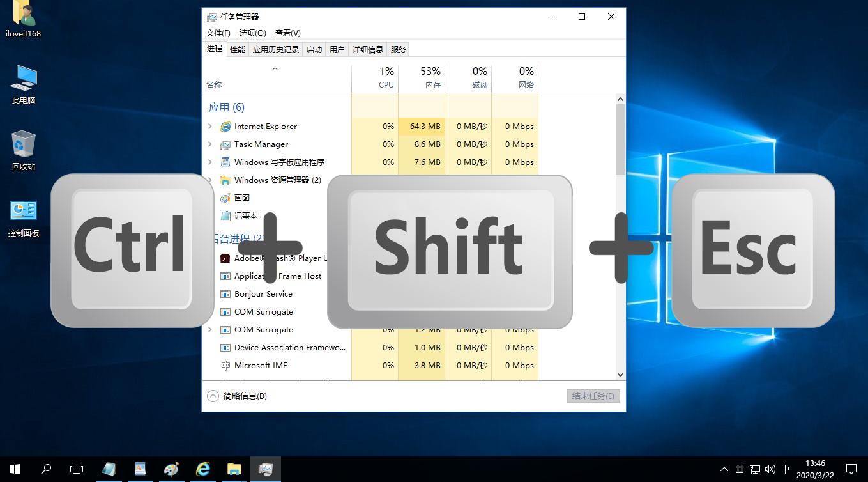
Task: Sort processes by the CPU column
Action: point(386,77)
